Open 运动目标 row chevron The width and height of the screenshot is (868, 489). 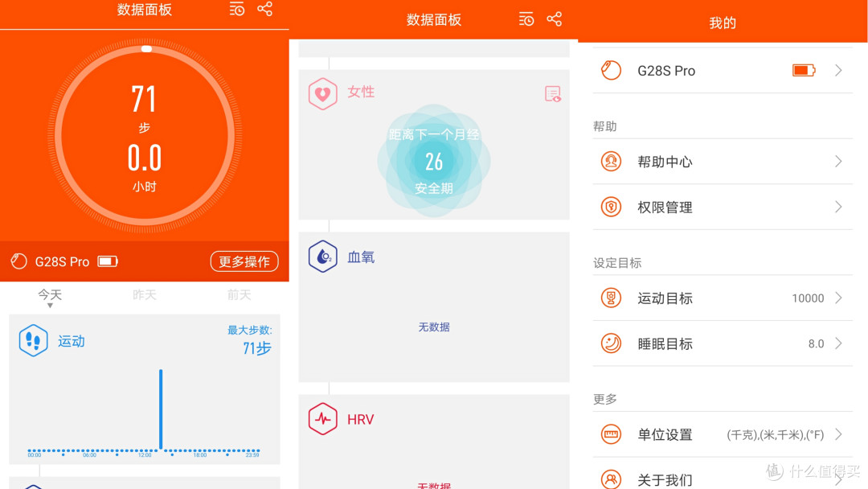click(838, 298)
